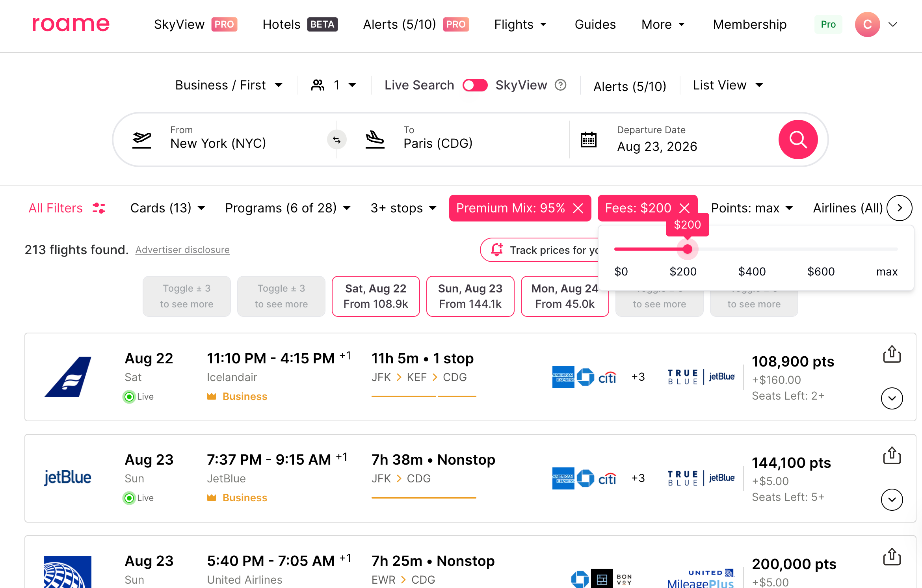The height and width of the screenshot is (588, 922).
Task: Remove the Premium Mix 95% filter
Action: tap(579, 208)
